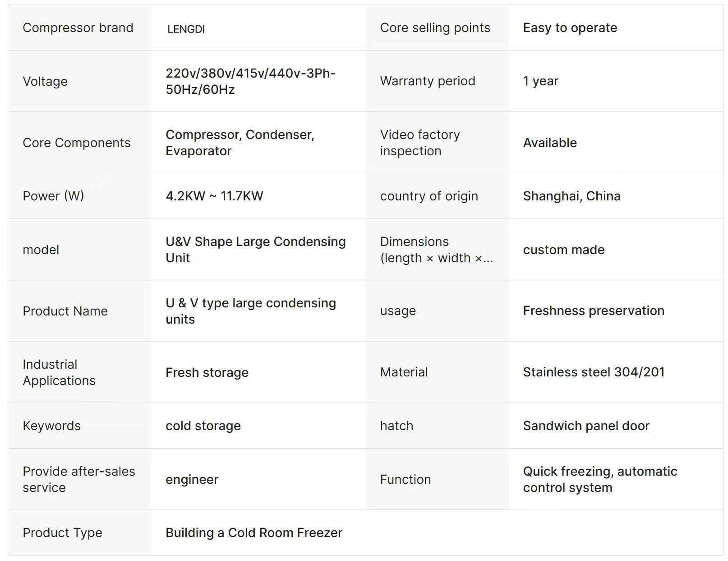Click the Freshness preservation usage value
This screenshot has height=561, width=728.
point(594,311)
